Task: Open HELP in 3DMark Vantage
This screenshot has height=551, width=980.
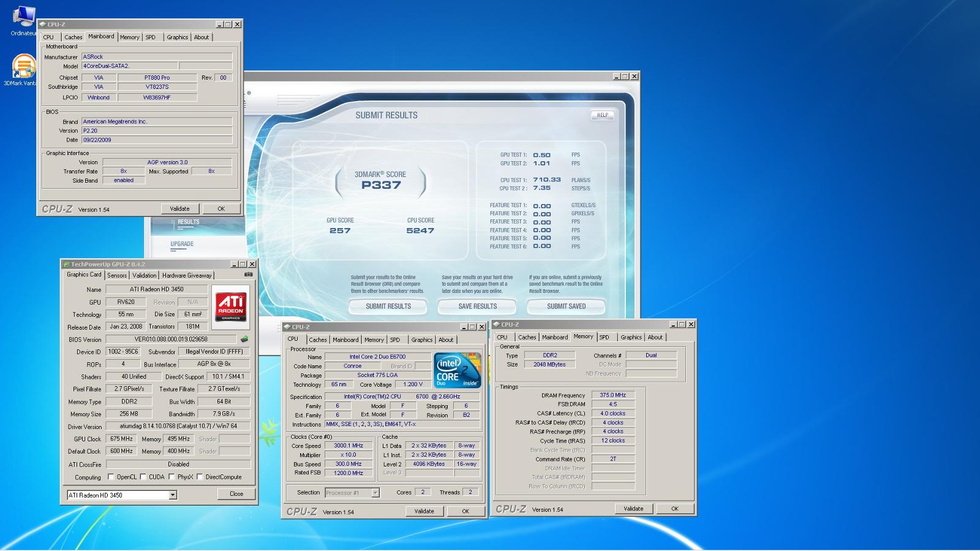Action: tap(603, 115)
